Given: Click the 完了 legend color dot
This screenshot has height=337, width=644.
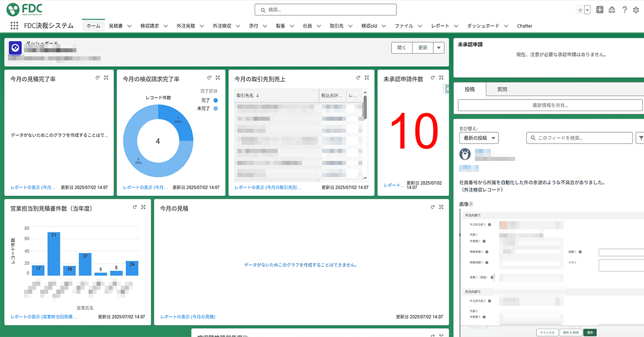Looking at the screenshot, I should (215, 100).
